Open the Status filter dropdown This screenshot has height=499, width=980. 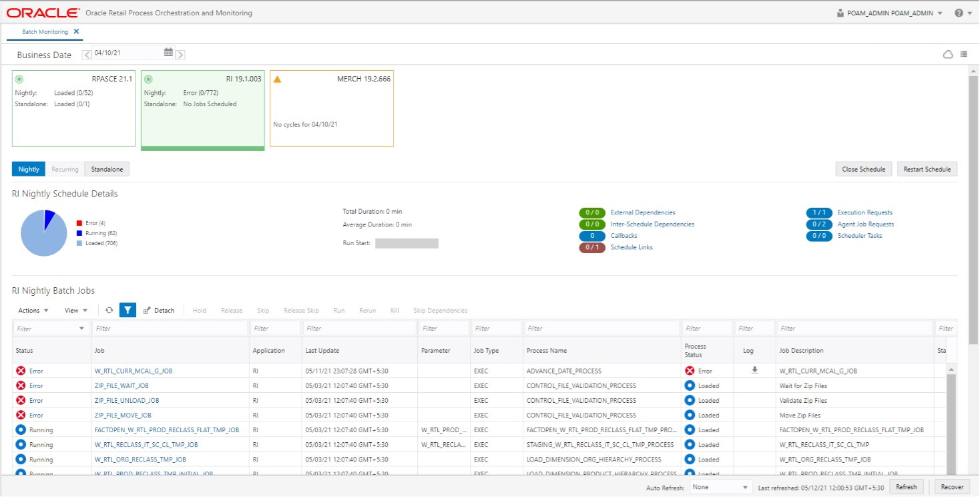[x=81, y=329]
